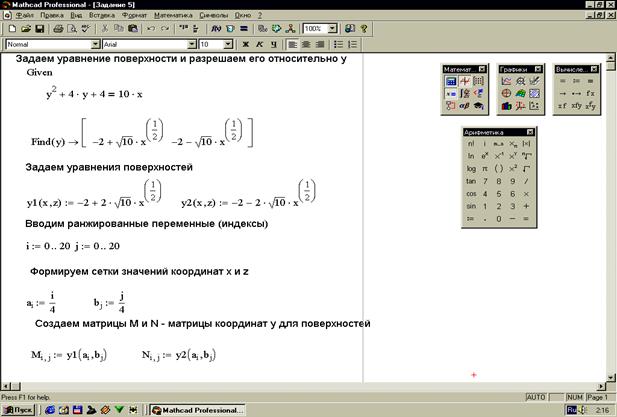Open Calculus palette icon in Math toolbar
617x417 pixels.
tap(465, 94)
